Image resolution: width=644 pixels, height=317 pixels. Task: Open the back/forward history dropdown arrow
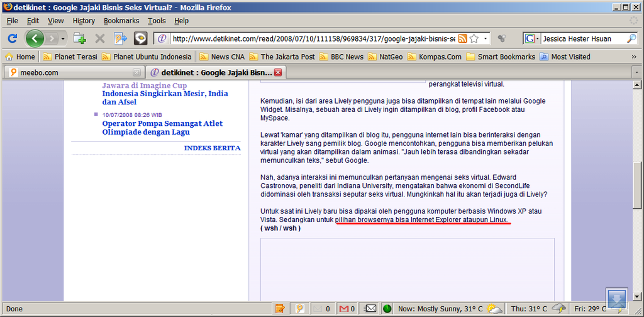[x=63, y=38]
